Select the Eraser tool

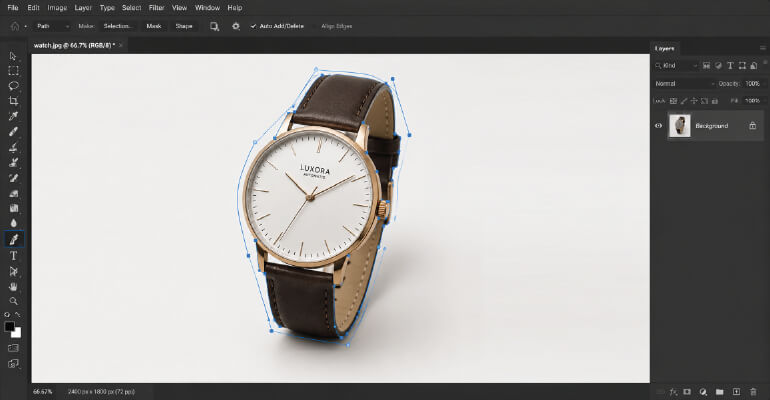coord(13,193)
